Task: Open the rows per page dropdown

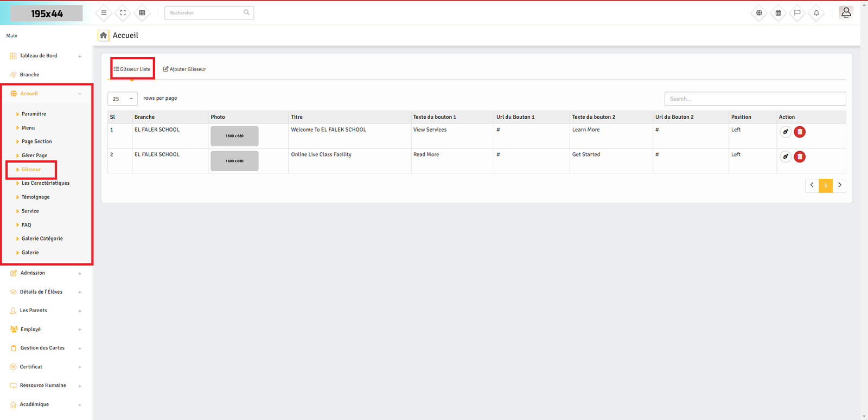Action: click(x=123, y=99)
